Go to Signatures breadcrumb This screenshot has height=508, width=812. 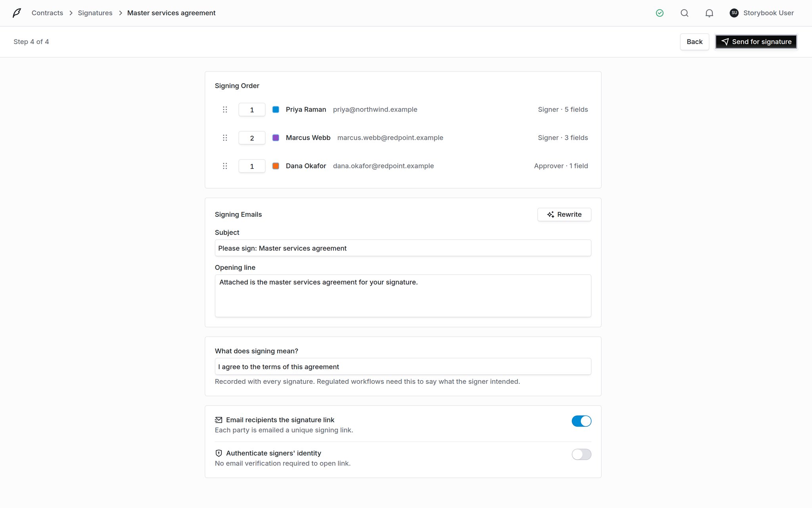95,13
